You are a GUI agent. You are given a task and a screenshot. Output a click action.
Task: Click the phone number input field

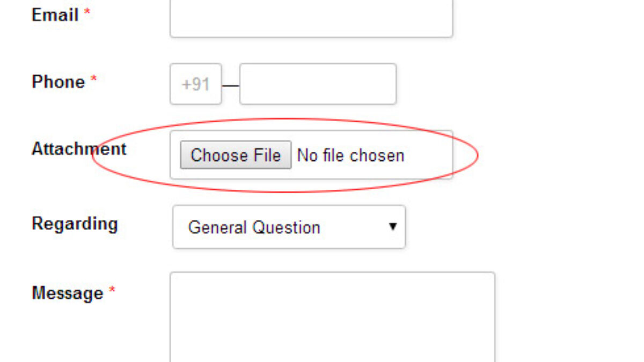point(318,84)
